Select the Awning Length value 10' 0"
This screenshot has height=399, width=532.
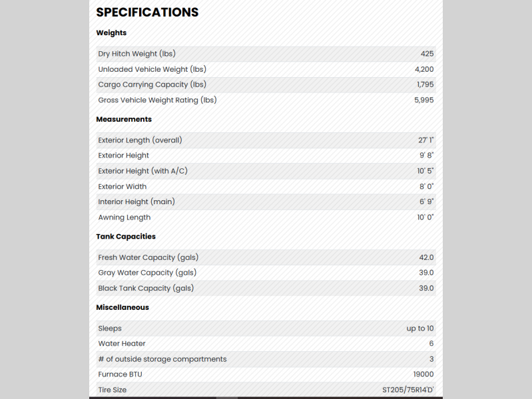425,217
